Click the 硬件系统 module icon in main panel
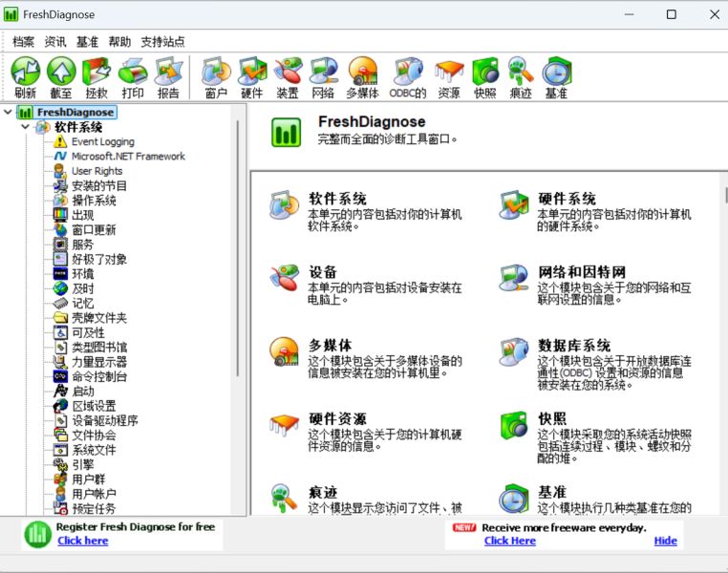Image resolution: width=728 pixels, height=573 pixels. [x=514, y=205]
